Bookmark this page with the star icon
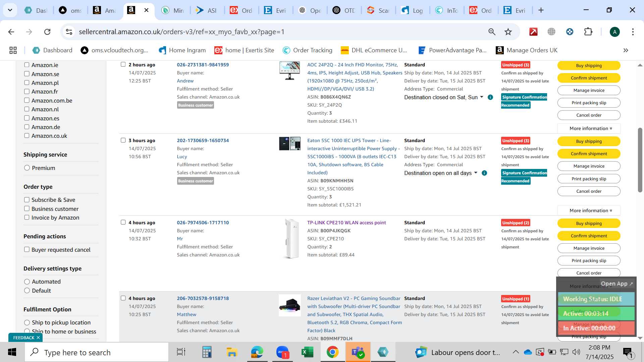644x362 pixels. [508, 32]
